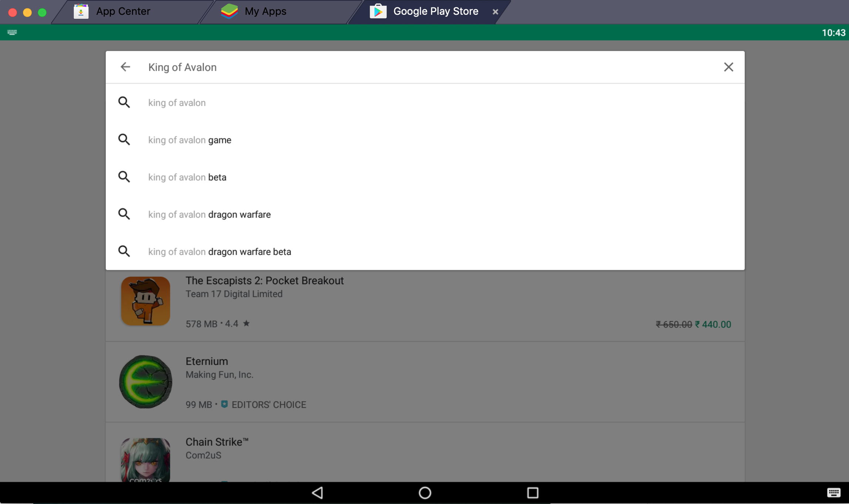Click the yellow macOS minimize button

[x=27, y=12]
